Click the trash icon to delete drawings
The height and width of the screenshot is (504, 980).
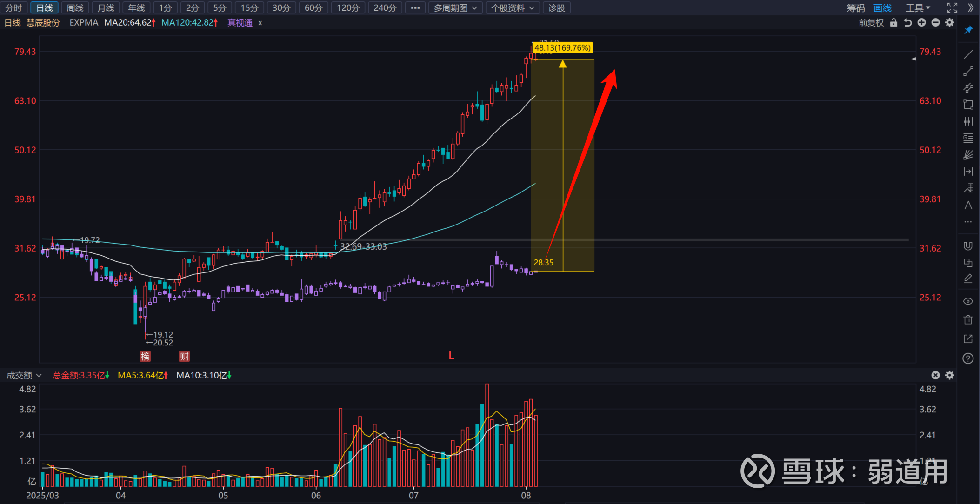click(968, 319)
